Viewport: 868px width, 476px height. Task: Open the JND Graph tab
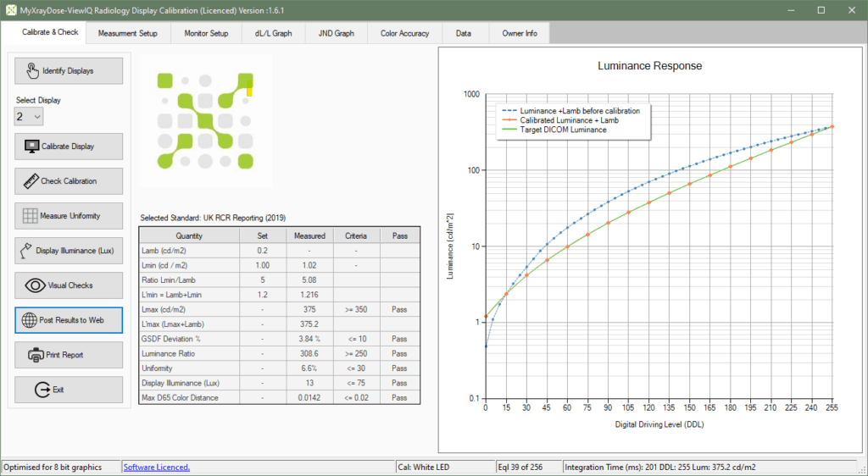[x=336, y=33]
